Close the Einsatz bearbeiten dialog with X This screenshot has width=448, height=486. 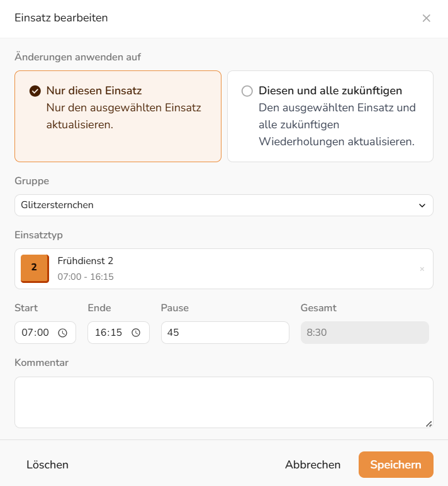(426, 18)
